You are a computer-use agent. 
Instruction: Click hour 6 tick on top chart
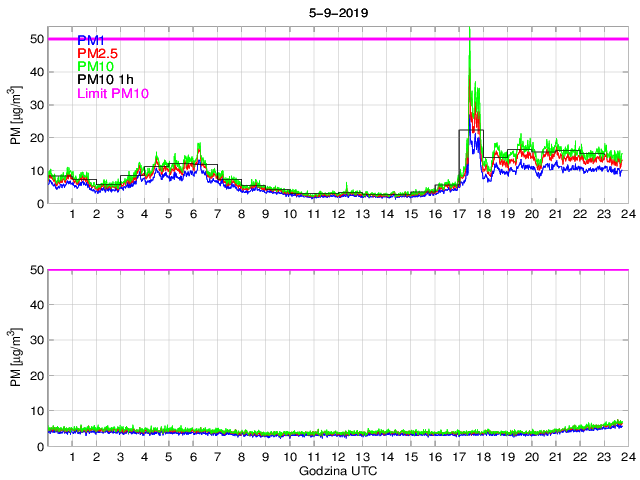click(x=193, y=215)
